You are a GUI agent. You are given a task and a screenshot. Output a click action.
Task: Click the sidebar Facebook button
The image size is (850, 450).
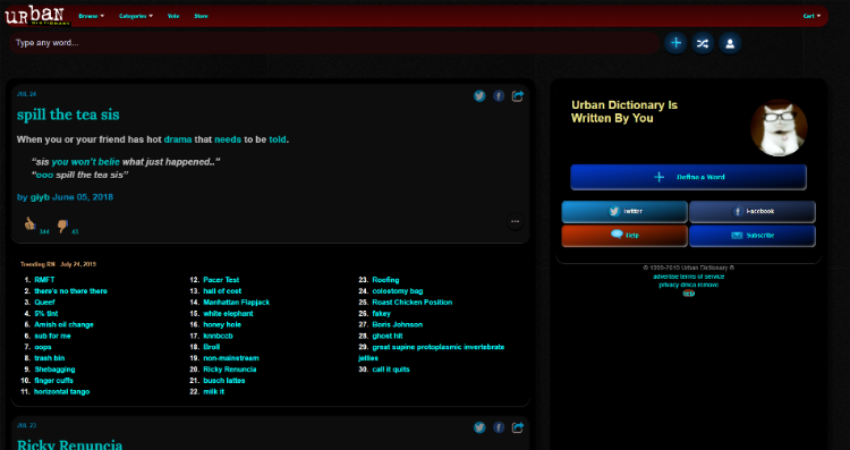click(x=752, y=211)
